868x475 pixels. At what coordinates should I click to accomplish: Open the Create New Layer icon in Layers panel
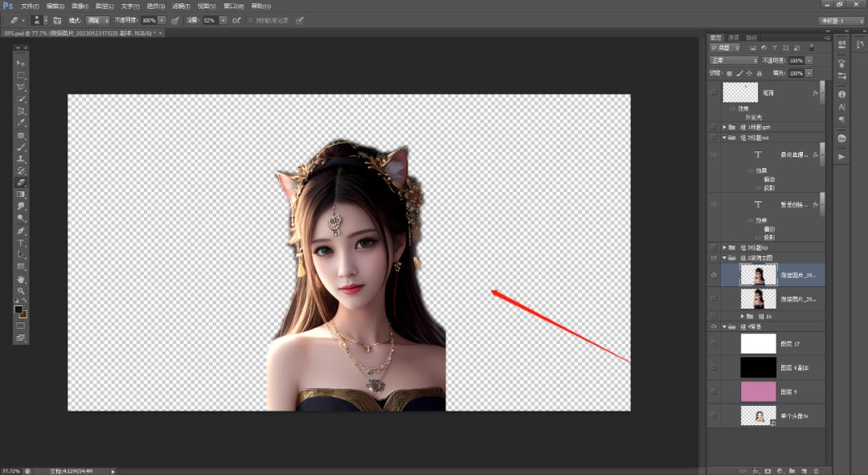[804, 469]
